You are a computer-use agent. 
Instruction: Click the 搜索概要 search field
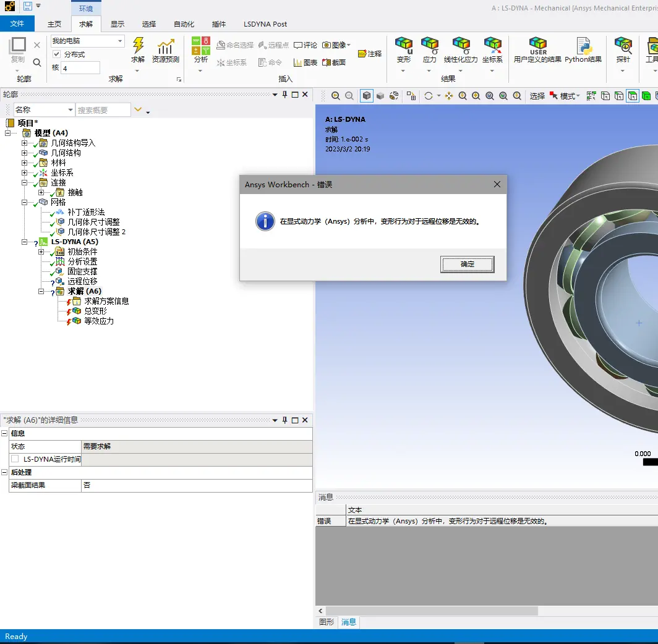point(103,110)
